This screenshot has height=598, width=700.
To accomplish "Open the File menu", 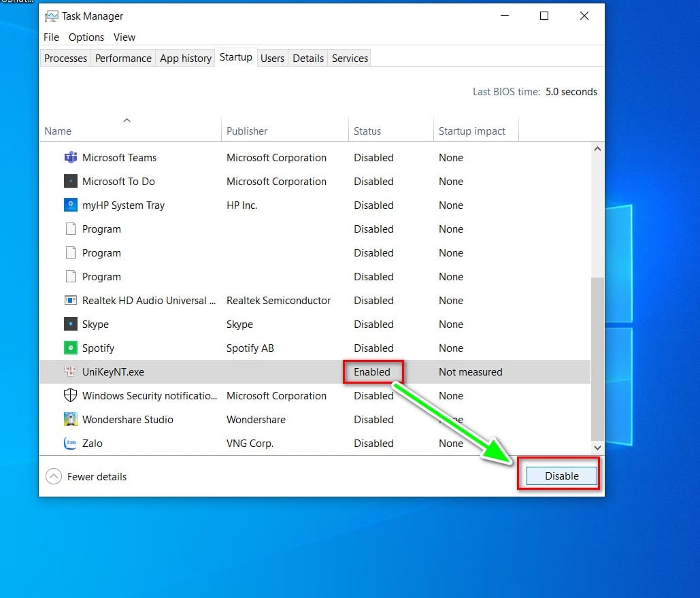I will (51, 37).
